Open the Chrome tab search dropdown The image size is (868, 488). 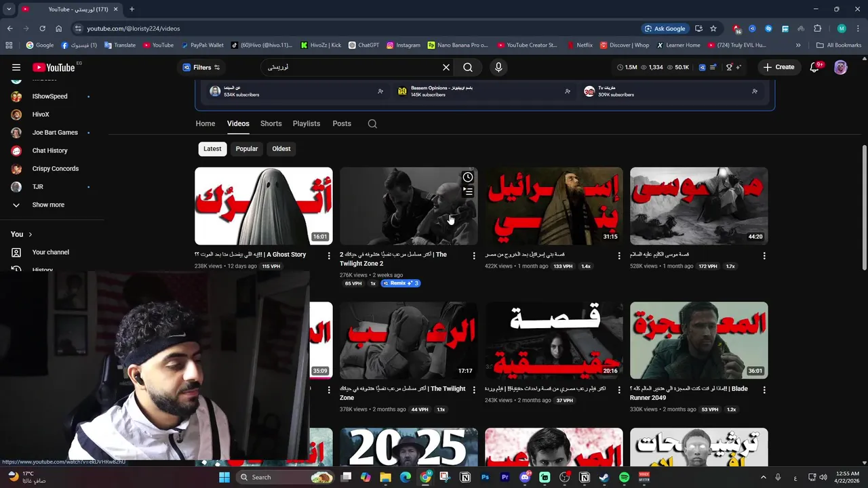pyautogui.click(x=9, y=9)
